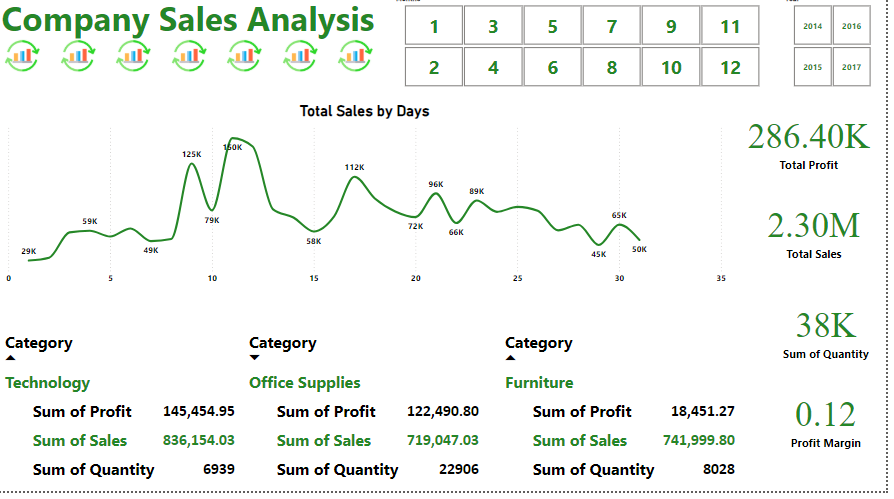Select month 12 in the month slicer

click(x=730, y=67)
